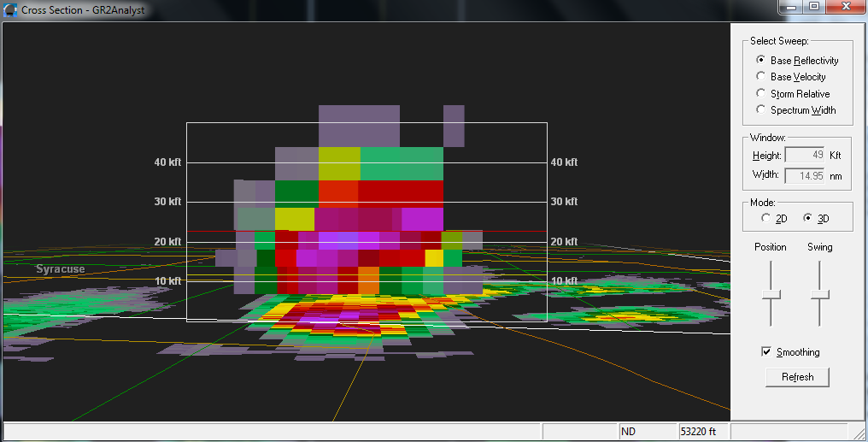Click the GR2Analyst app icon in title bar
The height and width of the screenshot is (442, 868).
click(10, 10)
